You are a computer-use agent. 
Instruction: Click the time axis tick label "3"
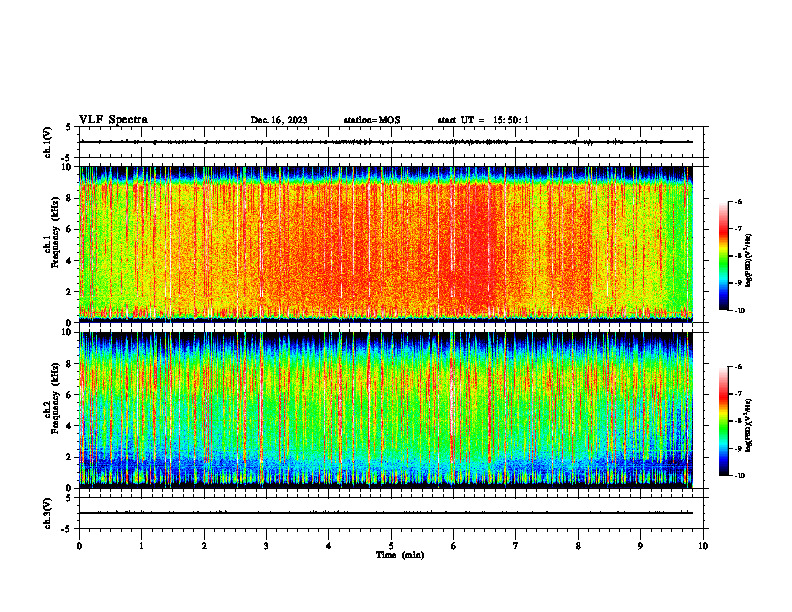pyautogui.click(x=266, y=546)
